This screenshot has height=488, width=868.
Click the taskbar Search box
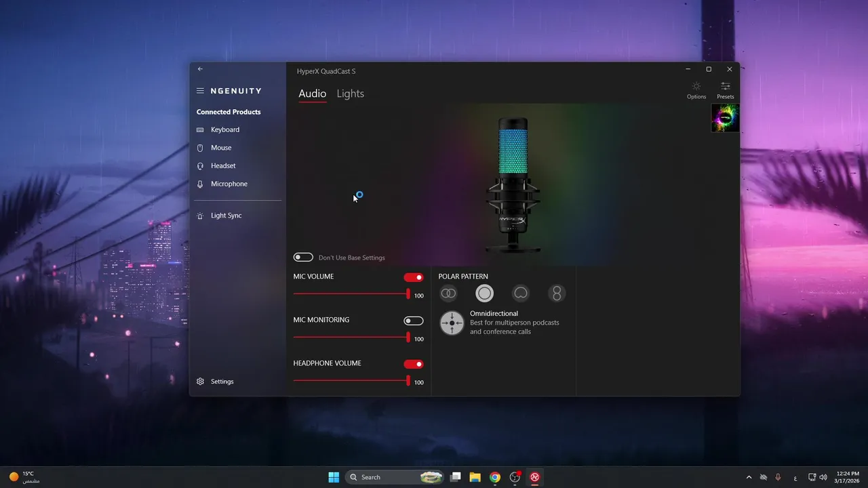coord(395,477)
